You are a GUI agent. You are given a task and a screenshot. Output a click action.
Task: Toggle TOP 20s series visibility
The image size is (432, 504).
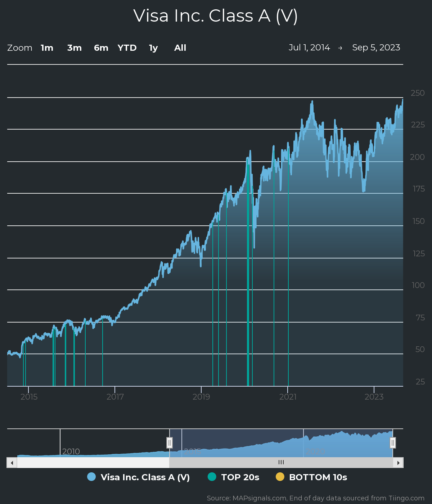point(234,477)
